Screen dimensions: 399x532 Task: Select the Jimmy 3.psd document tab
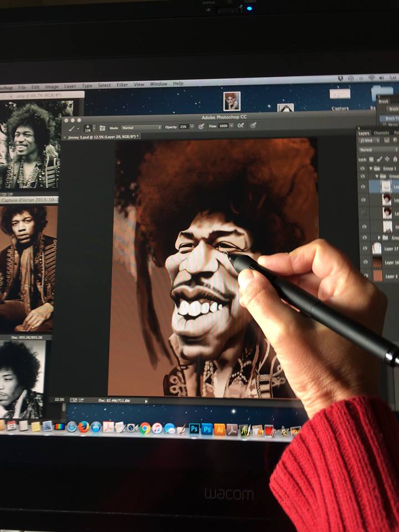click(x=103, y=137)
